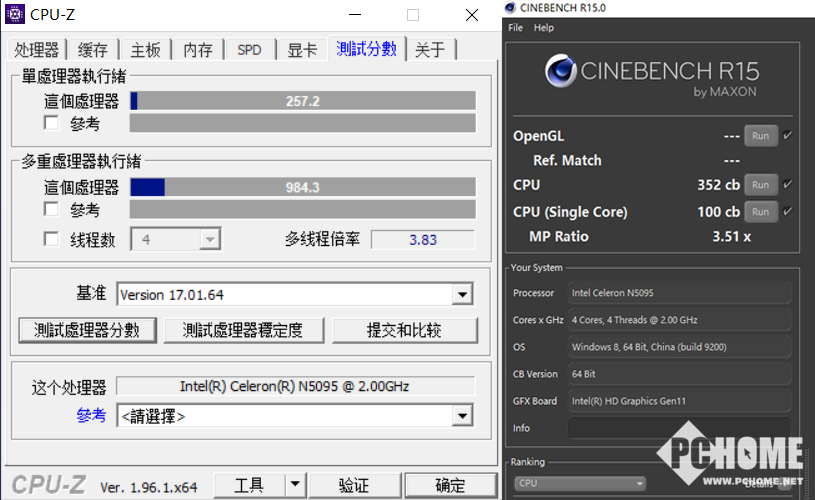Click the Cinebench app icon in title bar
Image resolution: width=815 pixels, height=500 pixels.
[x=513, y=8]
